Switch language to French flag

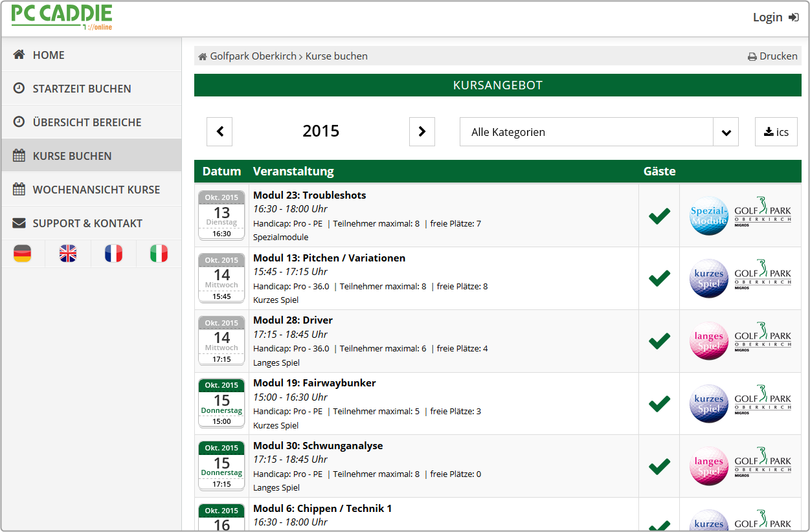point(113,254)
